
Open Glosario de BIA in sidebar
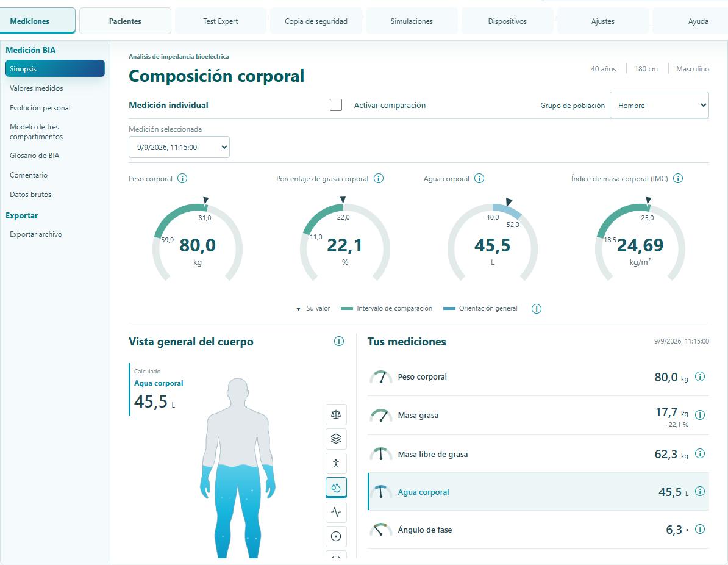pyautogui.click(x=55, y=156)
